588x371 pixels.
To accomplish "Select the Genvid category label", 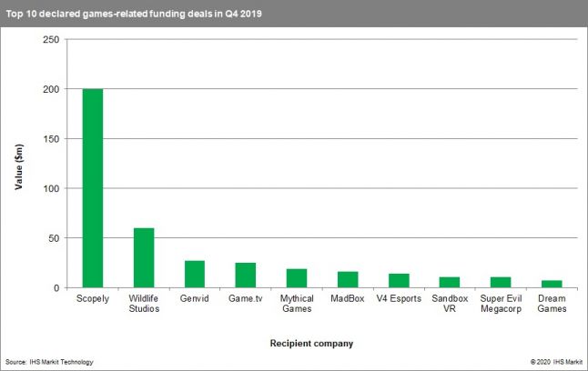I will pyautogui.click(x=195, y=299).
